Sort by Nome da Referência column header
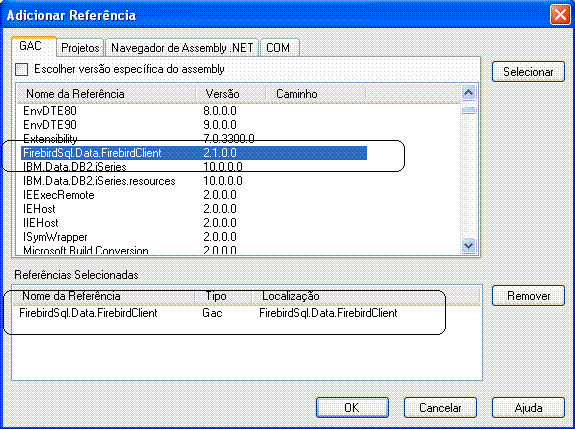The height and width of the screenshot is (429, 575). [x=106, y=94]
